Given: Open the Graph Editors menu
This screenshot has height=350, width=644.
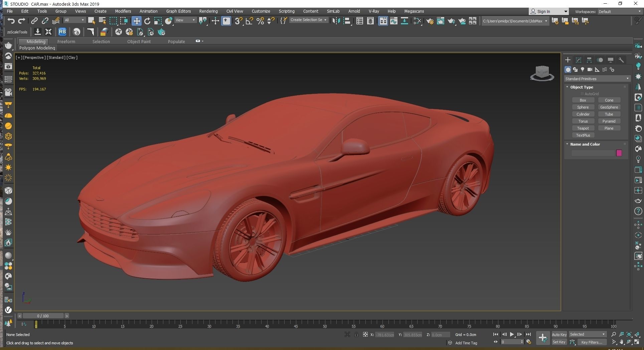Looking at the screenshot, I should click(178, 11).
